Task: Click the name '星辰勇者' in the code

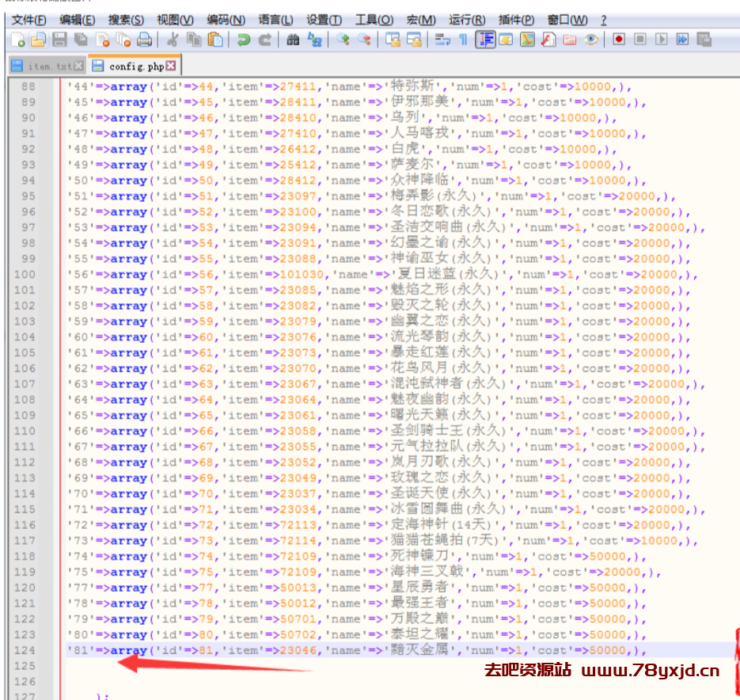Action: (419, 587)
